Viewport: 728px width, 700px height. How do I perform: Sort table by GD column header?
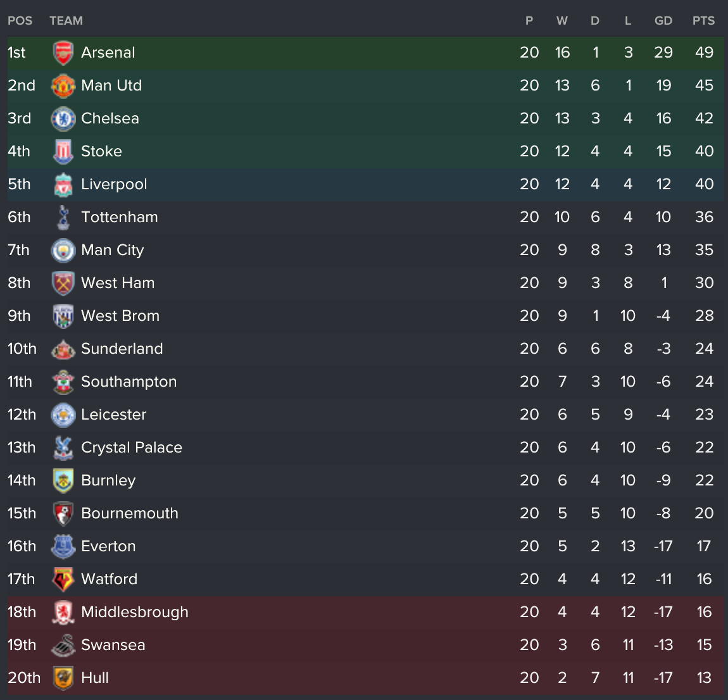click(x=663, y=21)
